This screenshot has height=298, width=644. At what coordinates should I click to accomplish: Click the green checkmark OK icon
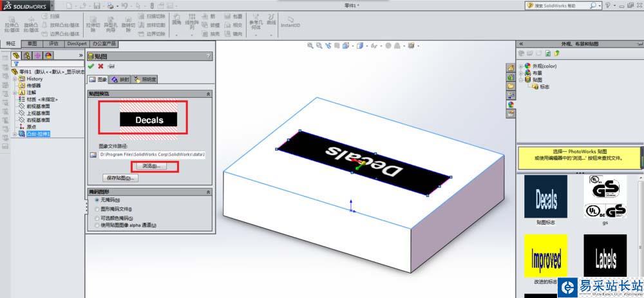coord(91,66)
